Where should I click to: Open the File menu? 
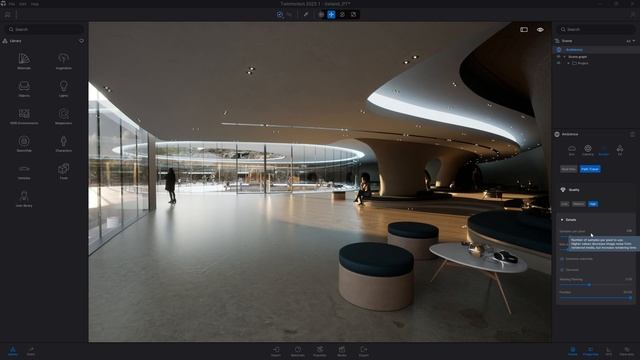tap(11, 4)
